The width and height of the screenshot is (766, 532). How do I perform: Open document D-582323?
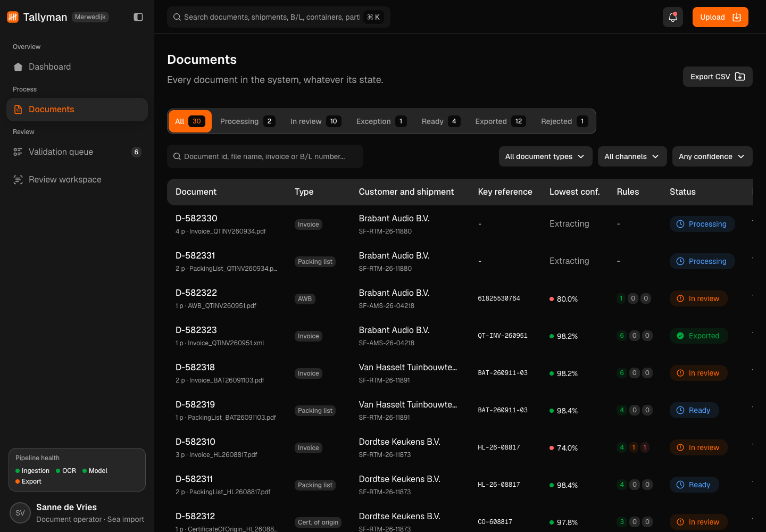(196, 330)
